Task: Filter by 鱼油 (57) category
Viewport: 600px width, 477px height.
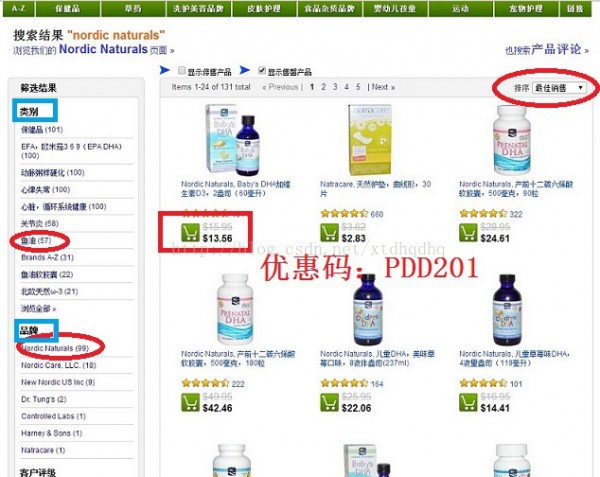Action: [x=36, y=241]
